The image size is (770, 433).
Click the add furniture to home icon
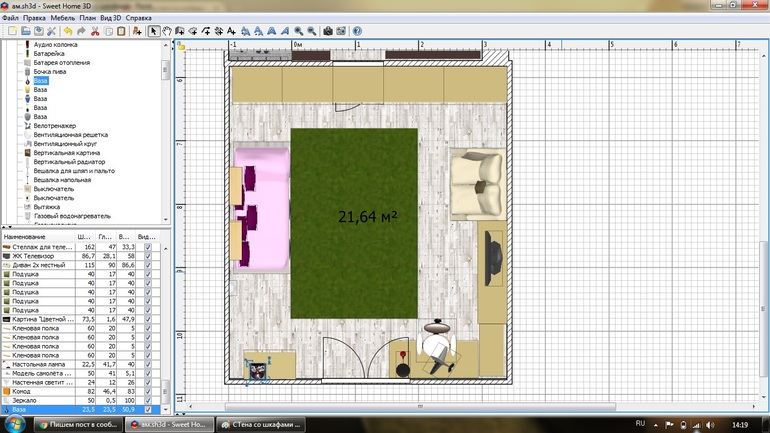click(x=136, y=31)
